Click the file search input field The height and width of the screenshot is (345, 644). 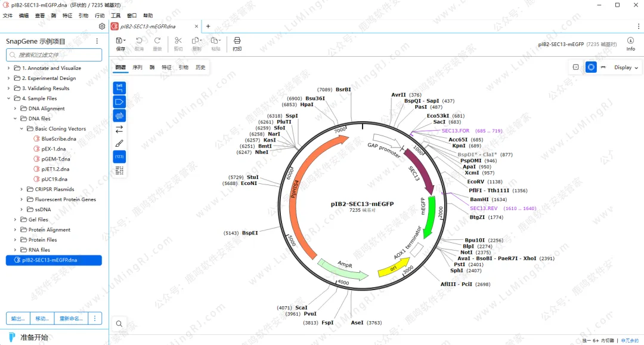[x=54, y=55]
